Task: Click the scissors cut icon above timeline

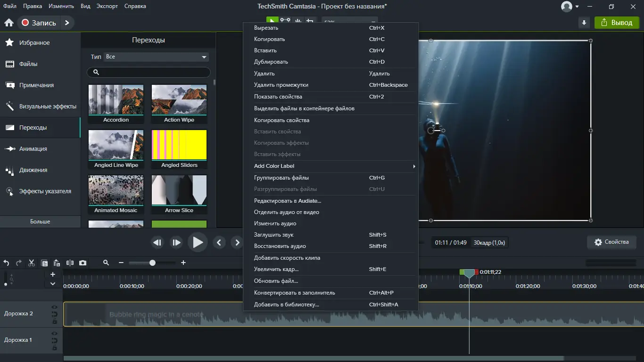Action: [32, 263]
